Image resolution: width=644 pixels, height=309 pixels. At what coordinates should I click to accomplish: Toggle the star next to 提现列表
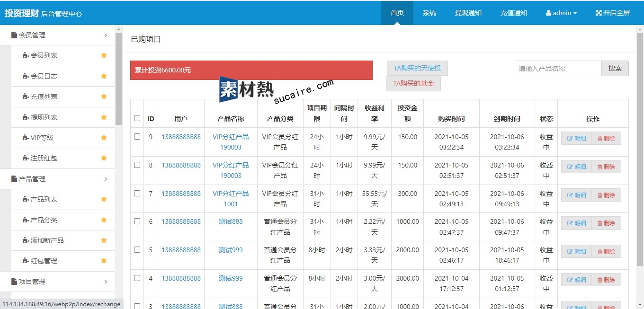[x=104, y=117]
